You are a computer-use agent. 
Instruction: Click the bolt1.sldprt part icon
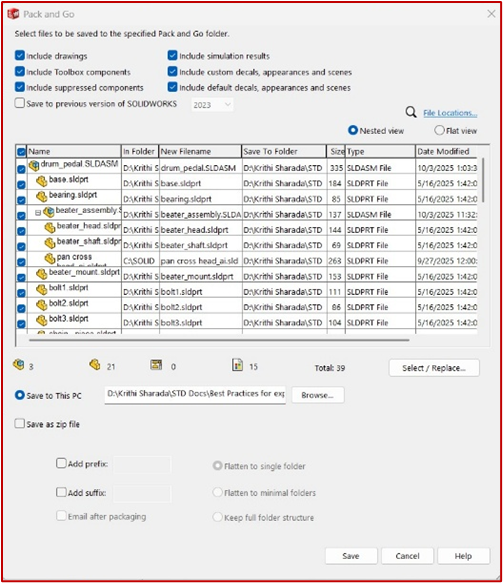click(42, 290)
